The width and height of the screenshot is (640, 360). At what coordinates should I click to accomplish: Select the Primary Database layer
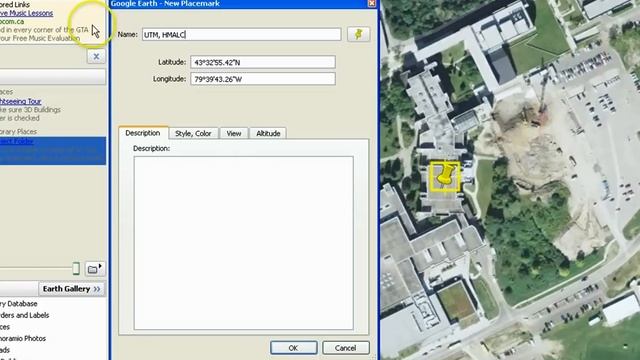[19, 304]
